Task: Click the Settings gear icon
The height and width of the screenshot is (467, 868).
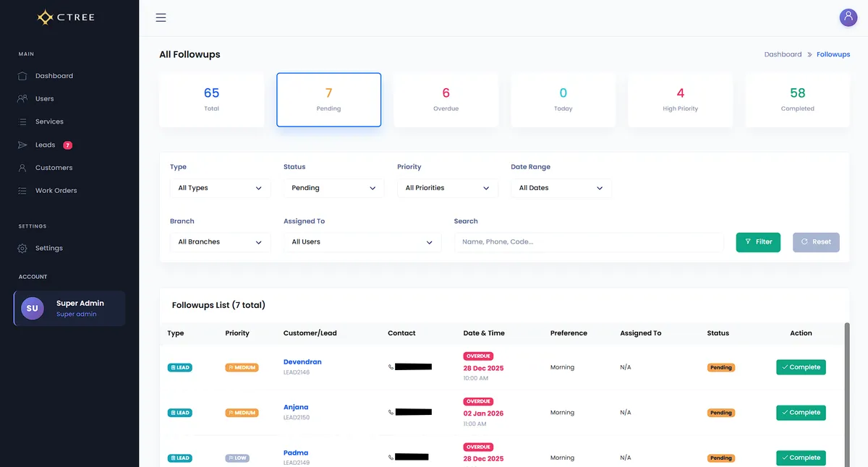Action: point(22,248)
